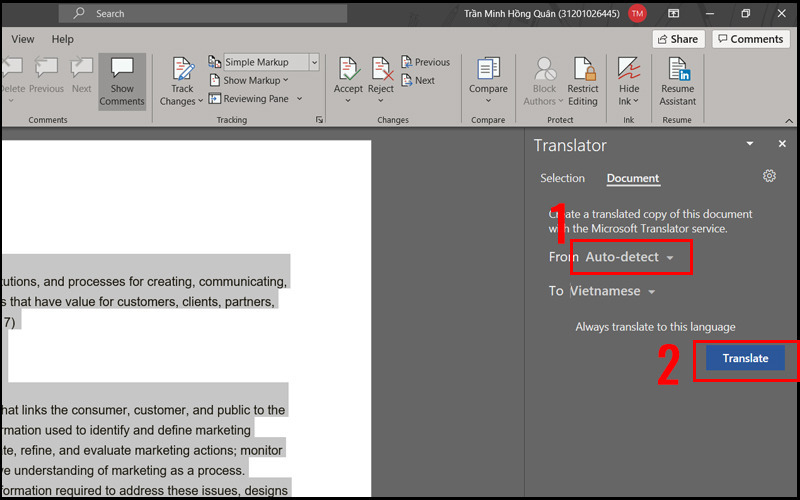The width and height of the screenshot is (800, 500).
Task: Open the View ribbon tab
Action: (22, 39)
